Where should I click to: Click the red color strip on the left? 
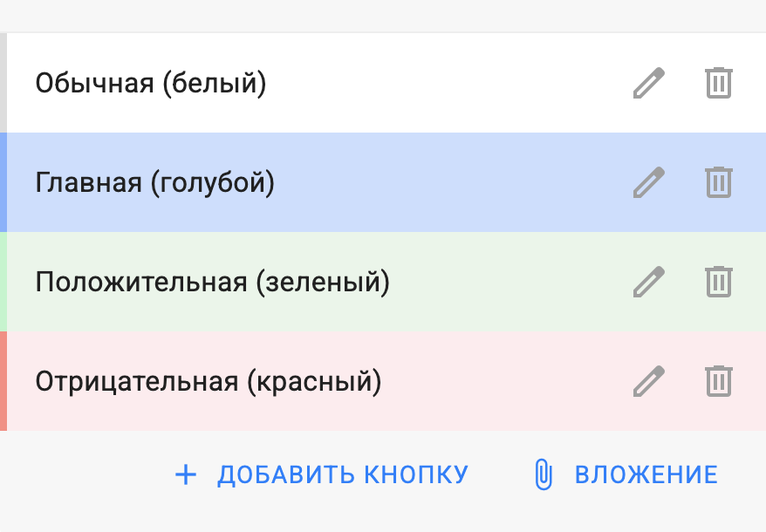3,381
